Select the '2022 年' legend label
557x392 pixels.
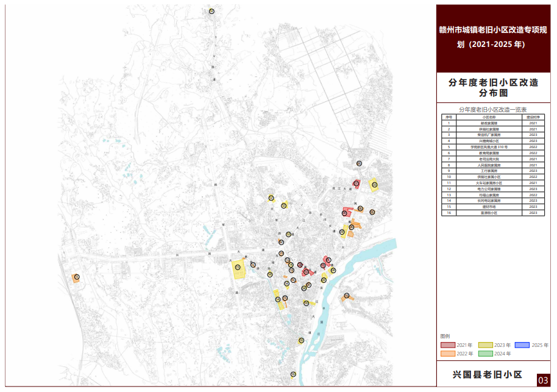tap(464, 354)
